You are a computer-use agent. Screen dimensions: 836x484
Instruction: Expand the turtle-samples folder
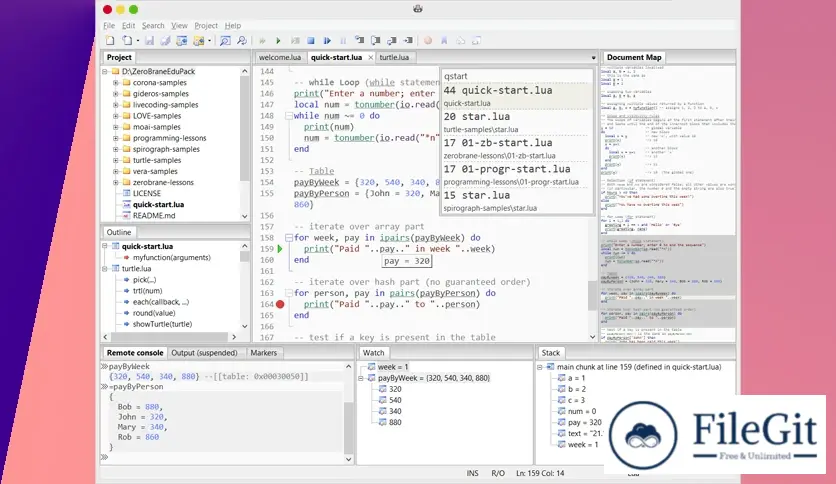(x=116, y=160)
